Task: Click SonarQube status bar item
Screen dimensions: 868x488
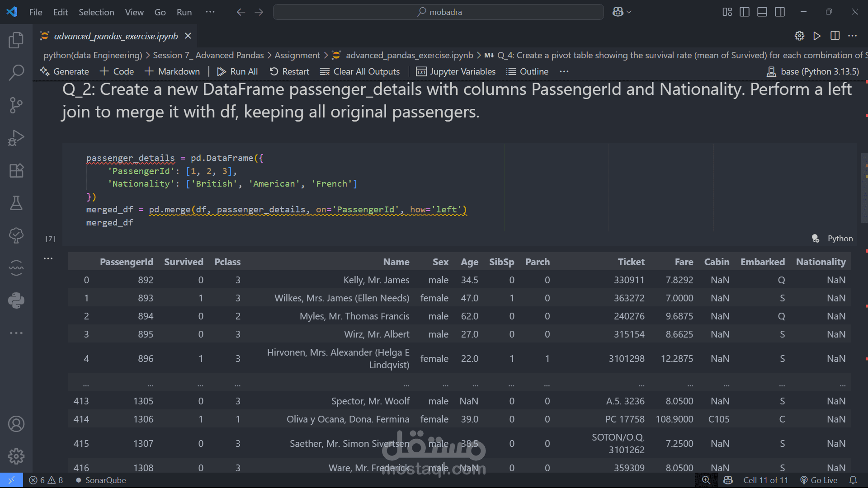Action: coord(101,480)
